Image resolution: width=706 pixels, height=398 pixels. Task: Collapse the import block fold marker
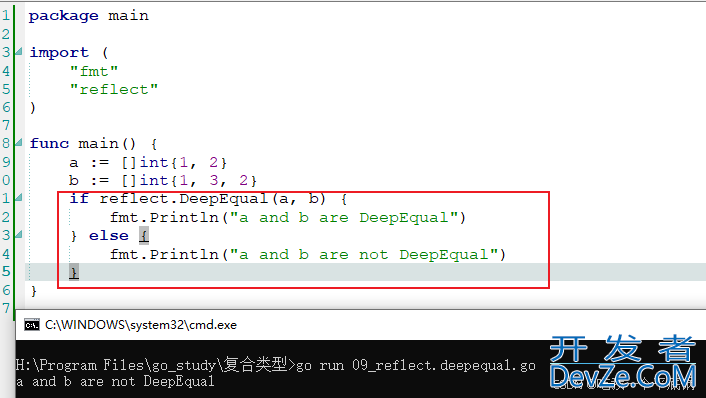click(18, 52)
